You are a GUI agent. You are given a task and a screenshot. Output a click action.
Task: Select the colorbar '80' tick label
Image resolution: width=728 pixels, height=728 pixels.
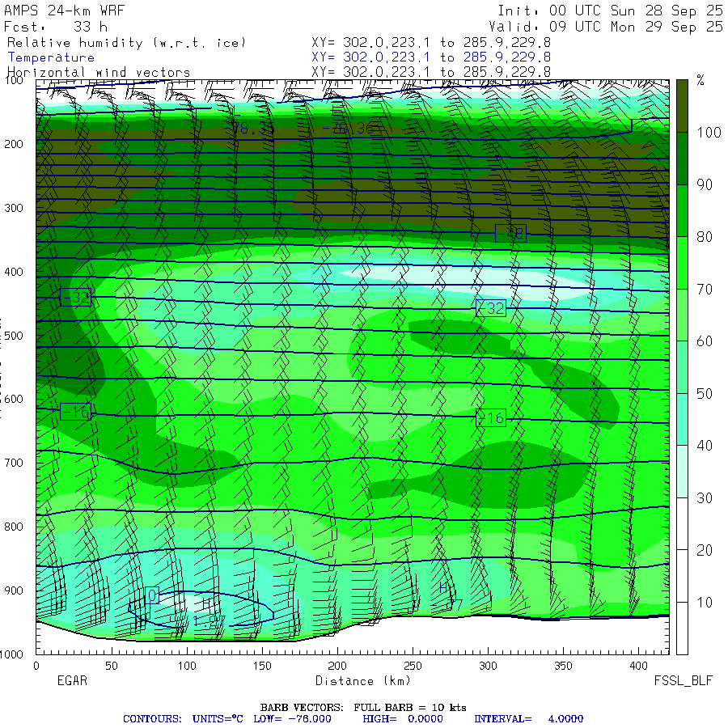point(705,237)
